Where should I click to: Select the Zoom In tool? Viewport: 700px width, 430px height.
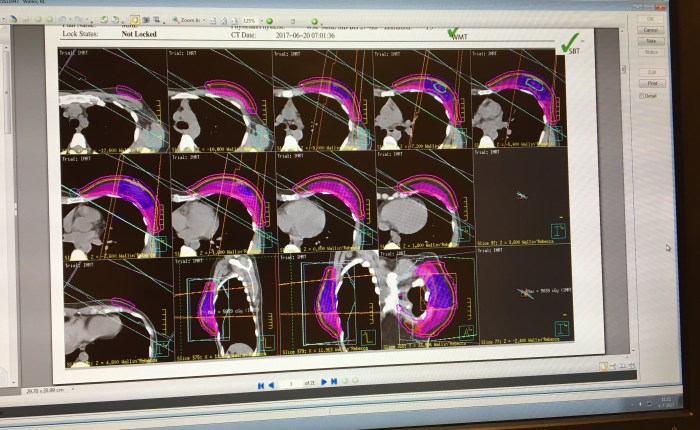tap(187, 20)
